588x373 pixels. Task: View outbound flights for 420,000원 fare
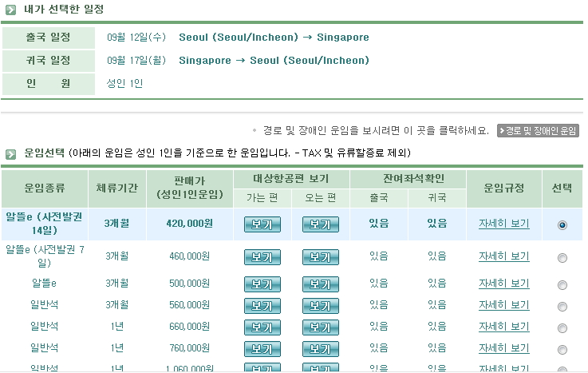click(x=262, y=224)
